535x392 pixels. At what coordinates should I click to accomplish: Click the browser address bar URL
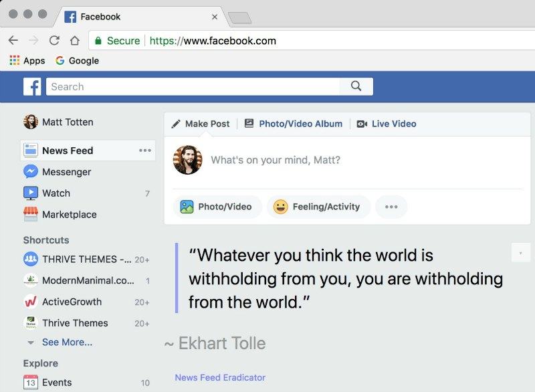point(213,41)
